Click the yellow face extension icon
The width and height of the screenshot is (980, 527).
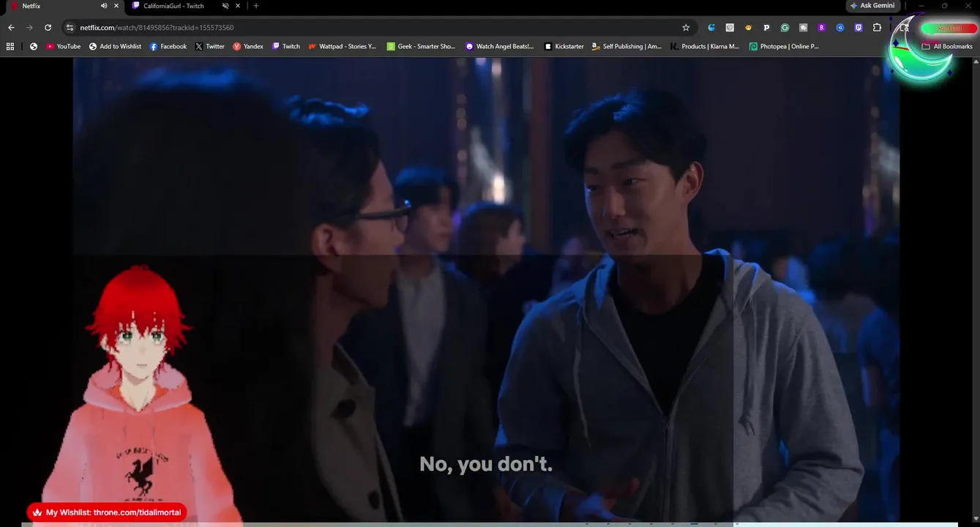click(748, 28)
